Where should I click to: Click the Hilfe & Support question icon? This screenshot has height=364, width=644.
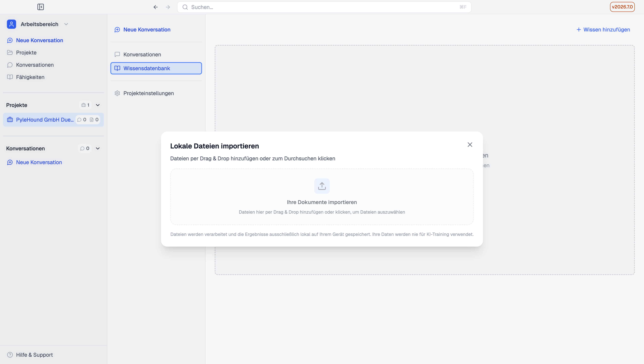pos(10,355)
